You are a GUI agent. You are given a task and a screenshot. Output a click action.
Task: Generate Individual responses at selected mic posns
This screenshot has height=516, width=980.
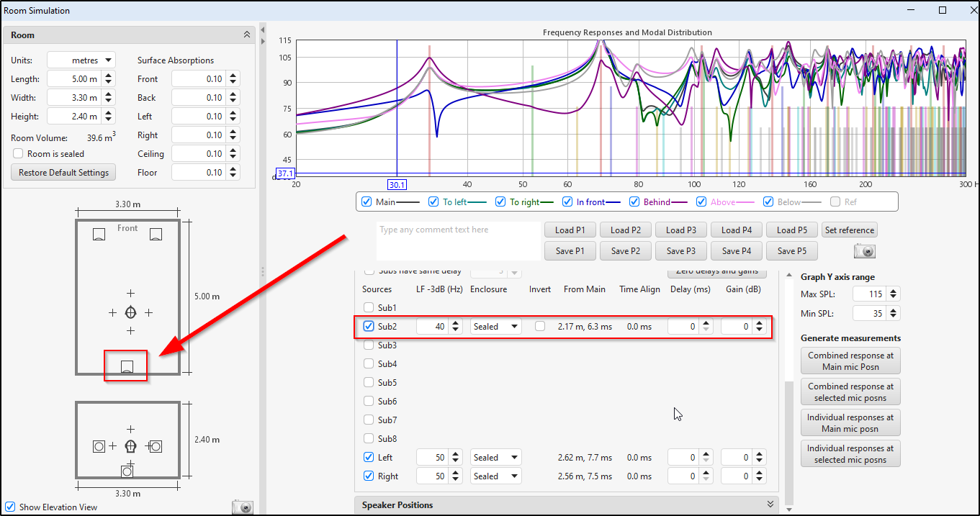pos(850,454)
